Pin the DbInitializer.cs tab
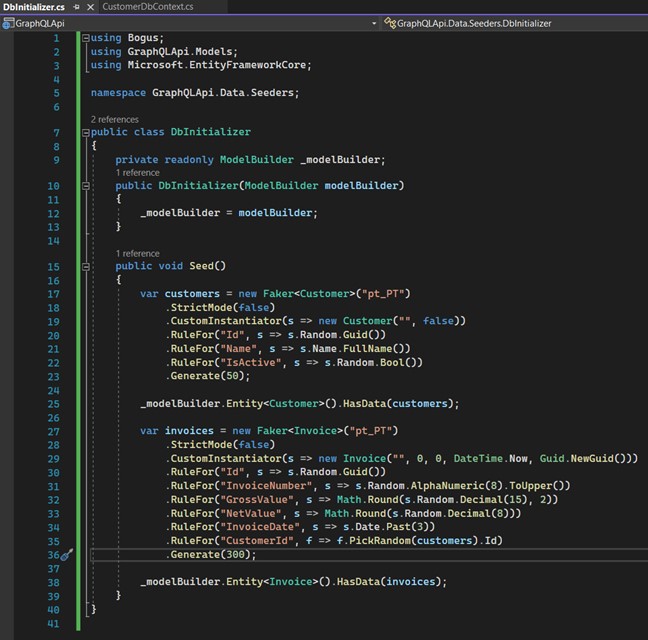648x640 pixels. tap(76, 7)
